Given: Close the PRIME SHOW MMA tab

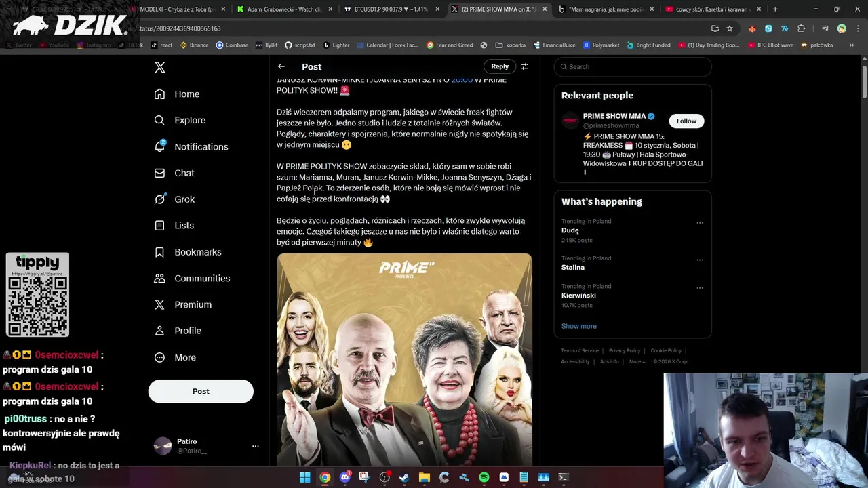Looking at the screenshot, I should (544, 9).
